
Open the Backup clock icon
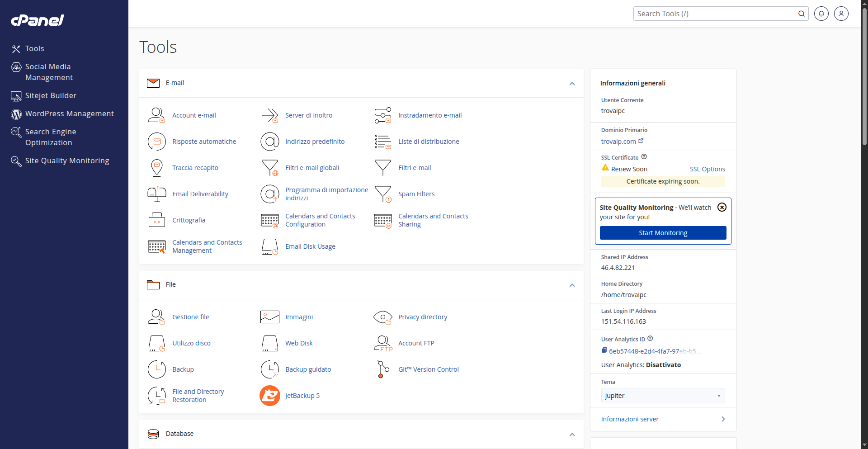[x=156, y=369]
